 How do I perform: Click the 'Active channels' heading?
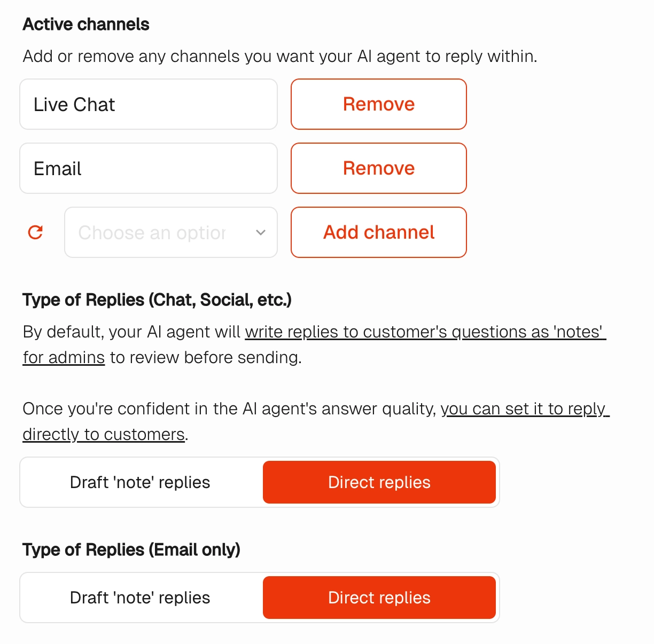tap(86, 24)
